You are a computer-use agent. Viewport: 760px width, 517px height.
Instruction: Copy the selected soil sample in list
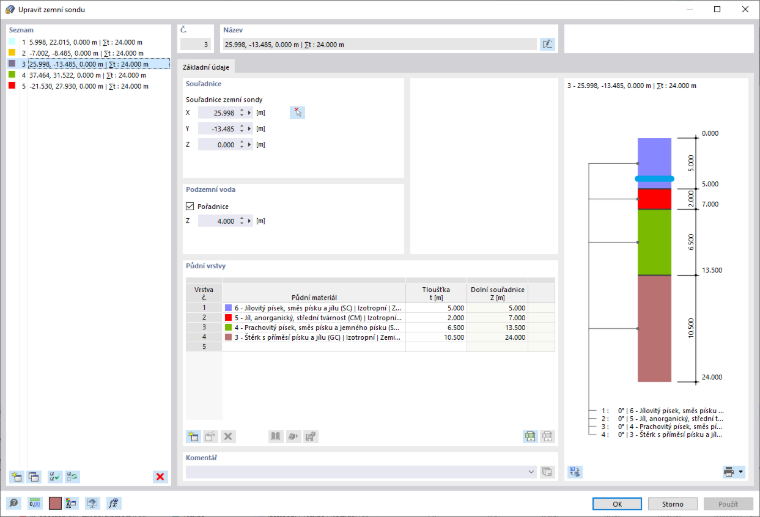coord(34,477)
